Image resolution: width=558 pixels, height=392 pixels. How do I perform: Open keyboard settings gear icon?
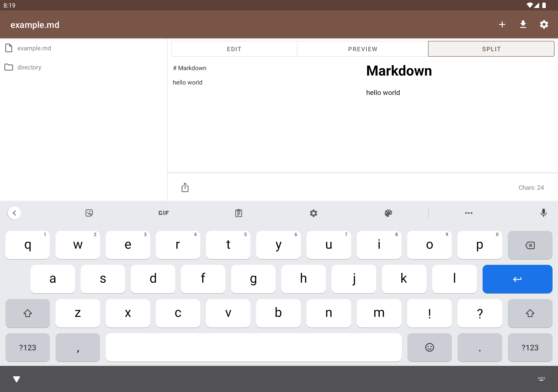point(313,213)
